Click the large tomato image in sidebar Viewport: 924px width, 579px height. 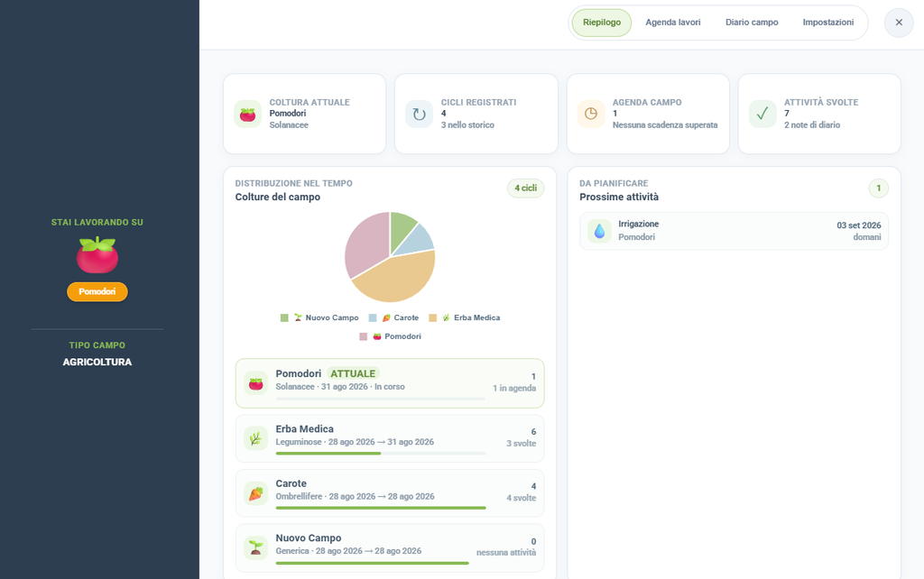tap(97, 255)
